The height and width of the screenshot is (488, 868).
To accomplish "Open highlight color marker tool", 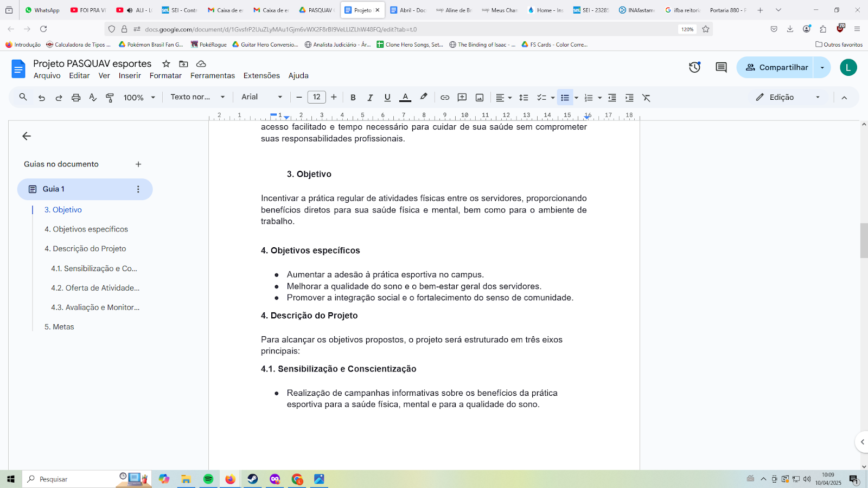I will [x=424, y=97].
